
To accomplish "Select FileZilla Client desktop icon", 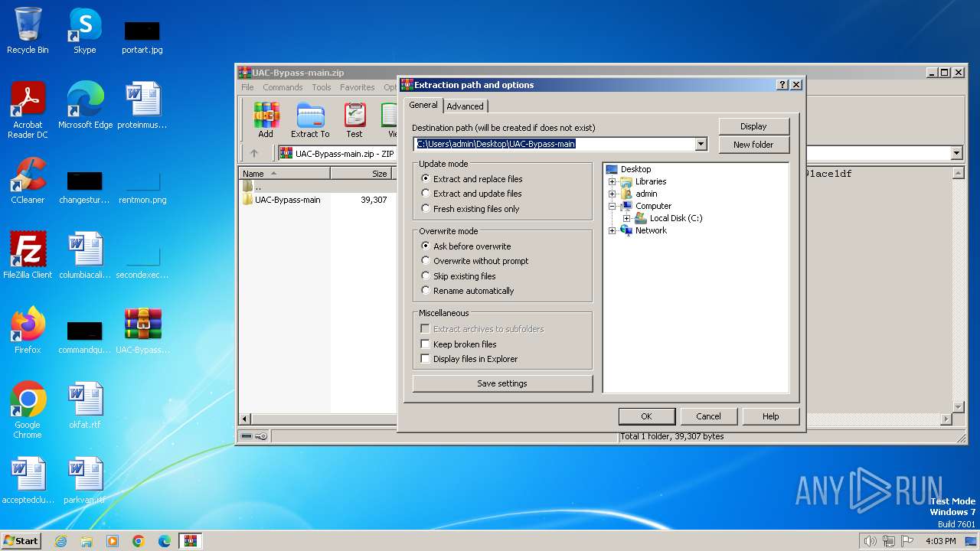I will [x=28, y=256].
